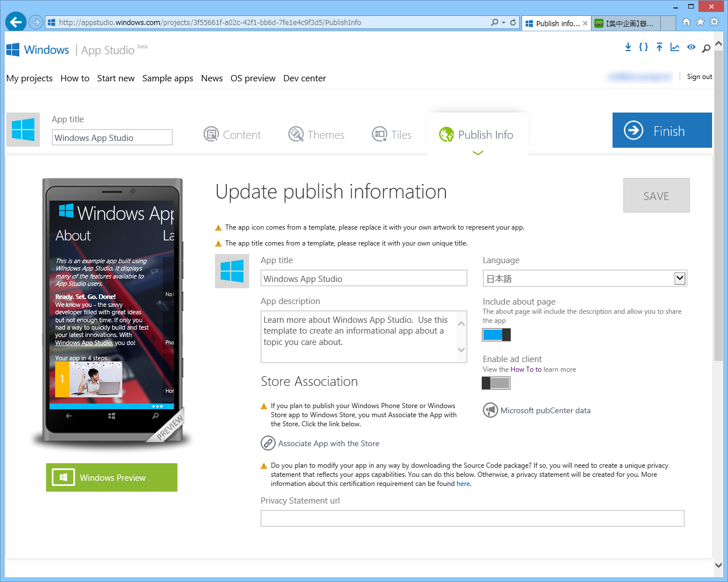Click the browser Home icon

click(x=686, y=22)
